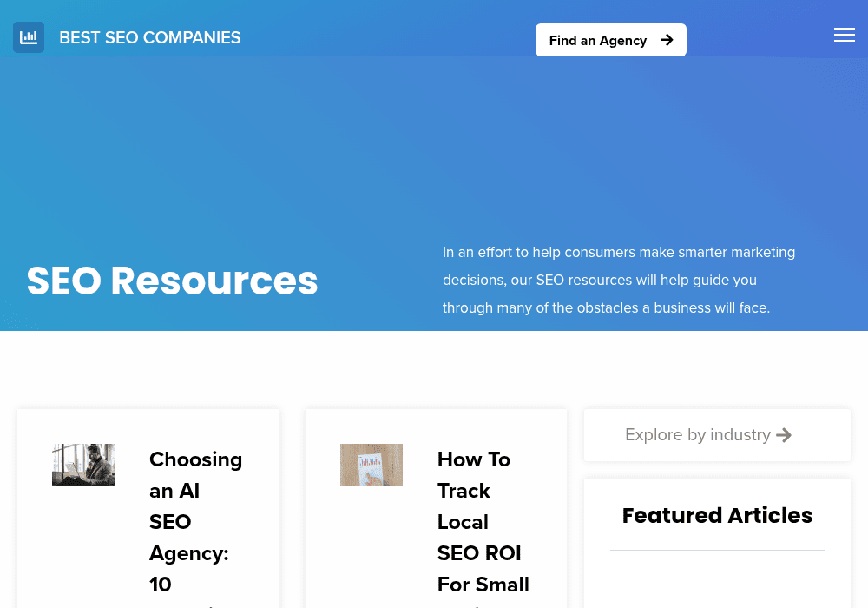The width and height of the screenshot is (868, 608).
Task: Open the Explore by industry link
Action: point(708,435)
